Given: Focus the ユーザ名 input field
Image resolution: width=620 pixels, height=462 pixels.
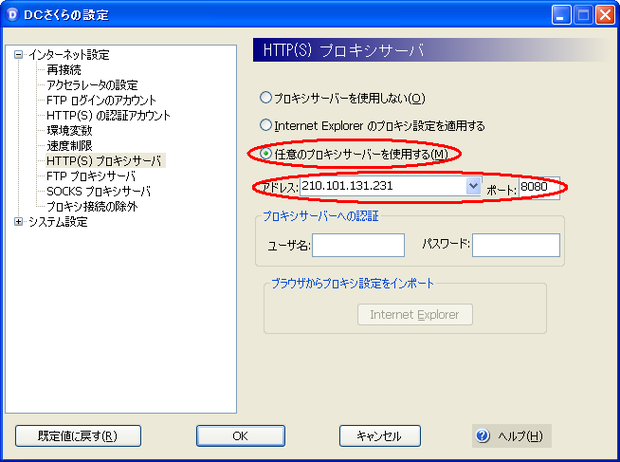Looking at the screenshot, I should [x=358, y=245].
